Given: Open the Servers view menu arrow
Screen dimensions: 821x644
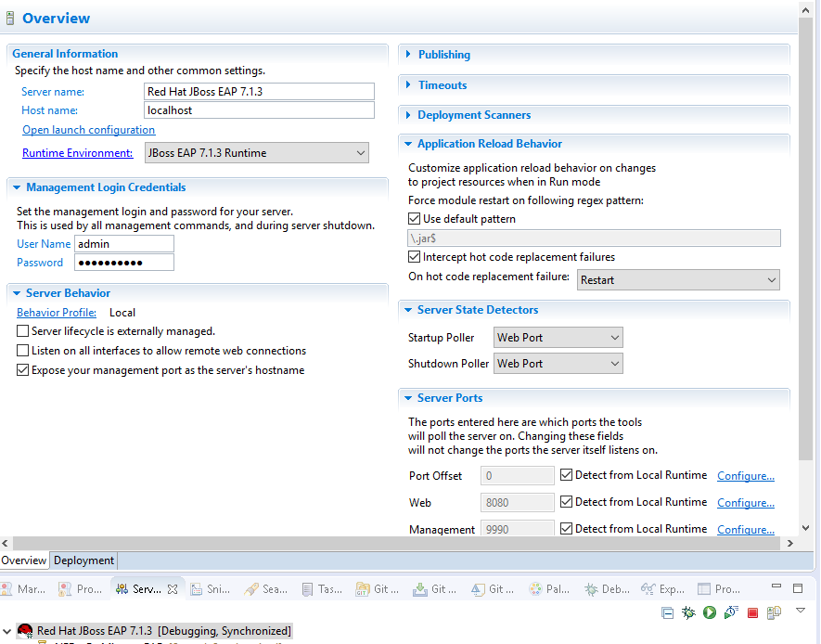Looking at the screenshot, I should pyautogui.click(x=800, y=610).
